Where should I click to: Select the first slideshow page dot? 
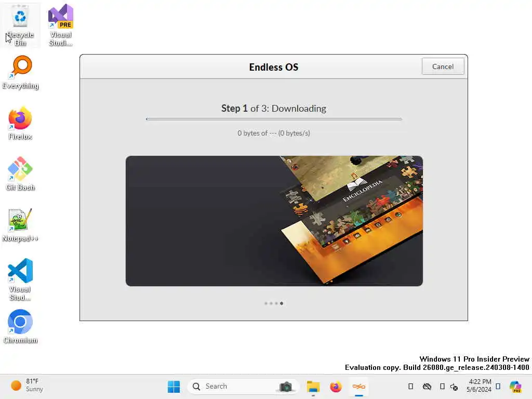(266, 303)
